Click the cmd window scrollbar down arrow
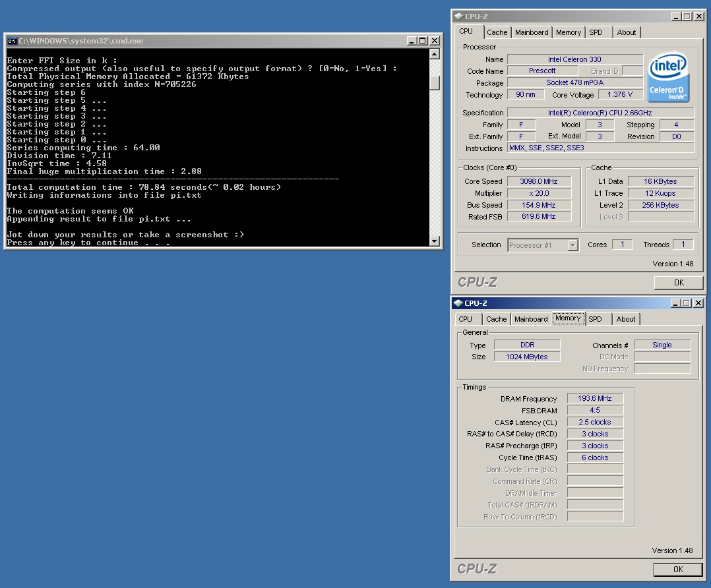711x588 pixels. click(x=435, y=241)
